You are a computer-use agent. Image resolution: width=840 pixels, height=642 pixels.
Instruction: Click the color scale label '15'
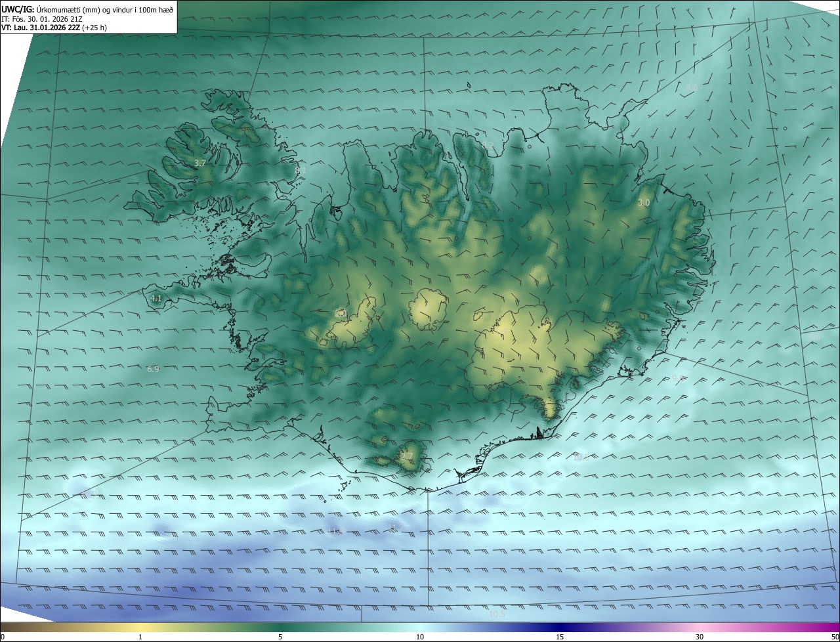coord(560,637)
